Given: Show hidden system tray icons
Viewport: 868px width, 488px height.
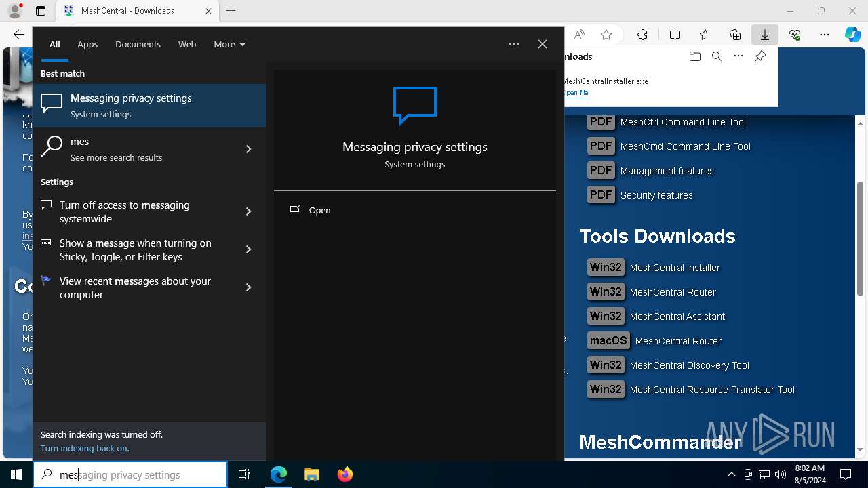Looking at the screenshot, I should click(731, 474).
